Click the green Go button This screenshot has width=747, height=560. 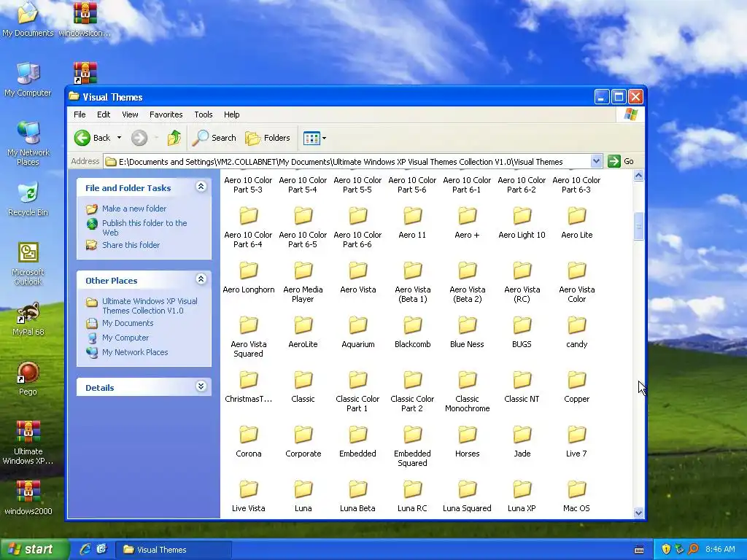pos(621,161)
